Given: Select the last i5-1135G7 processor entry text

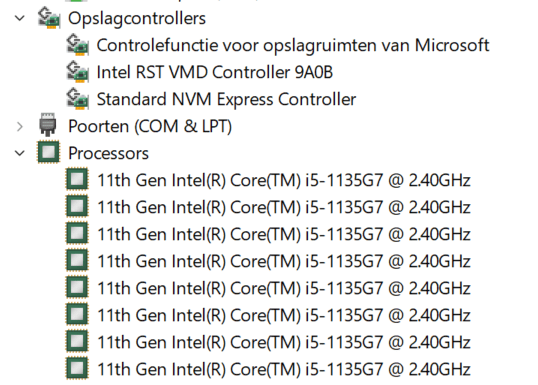Looking at the screenshot, I should pos(284,370).
